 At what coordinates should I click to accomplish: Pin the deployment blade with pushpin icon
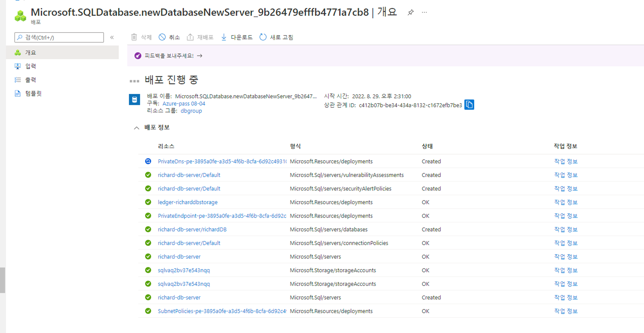[x=410, y=13]
